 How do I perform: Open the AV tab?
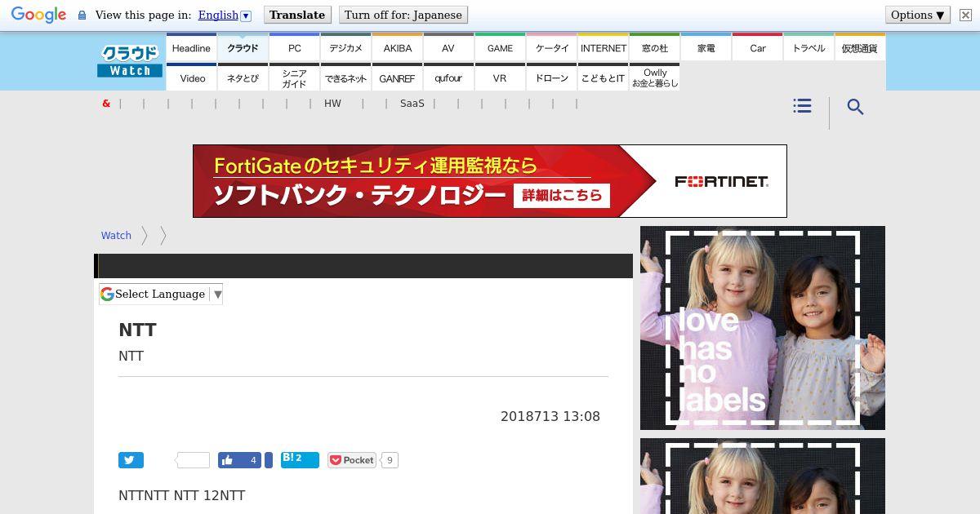point(448,48)
